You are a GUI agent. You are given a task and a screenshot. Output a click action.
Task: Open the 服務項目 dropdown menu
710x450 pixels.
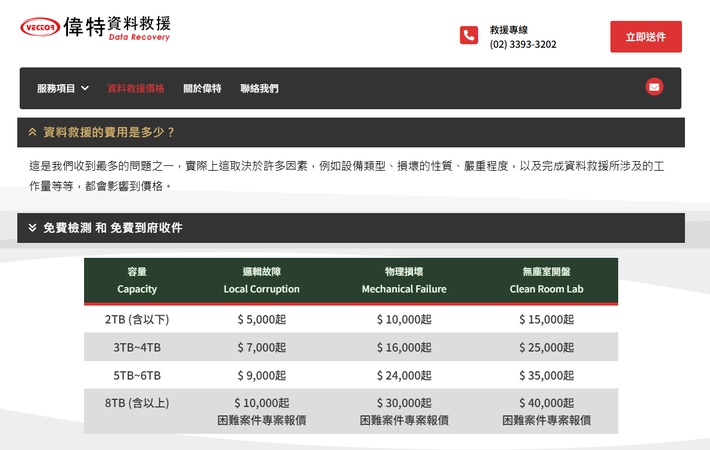(x=62, y=88)
